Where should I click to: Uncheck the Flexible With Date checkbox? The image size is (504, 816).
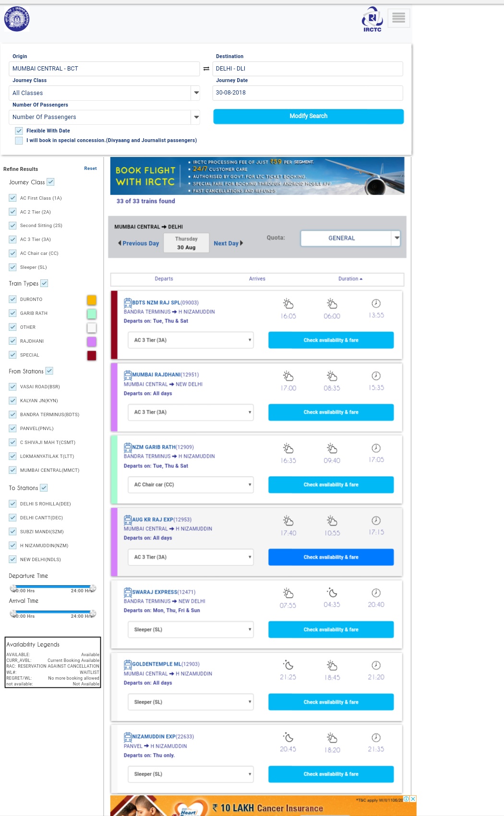point(19,131)
